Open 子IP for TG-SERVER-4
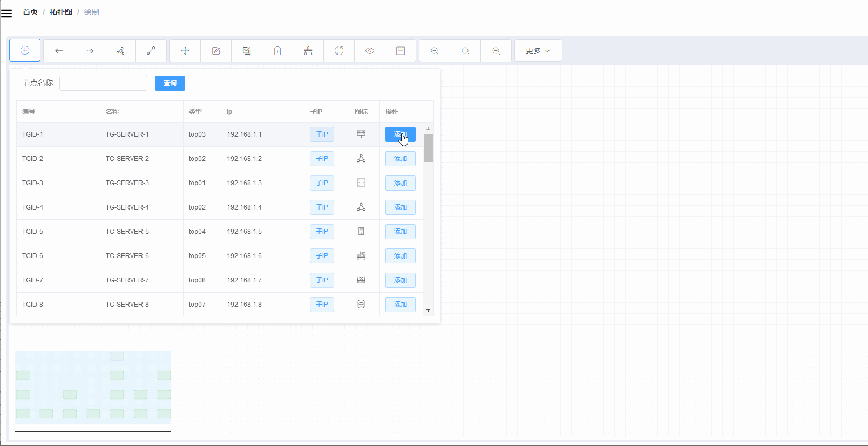The height and width of the screenshot is (446, 868). pyautogui.click(x=322, y=207)
